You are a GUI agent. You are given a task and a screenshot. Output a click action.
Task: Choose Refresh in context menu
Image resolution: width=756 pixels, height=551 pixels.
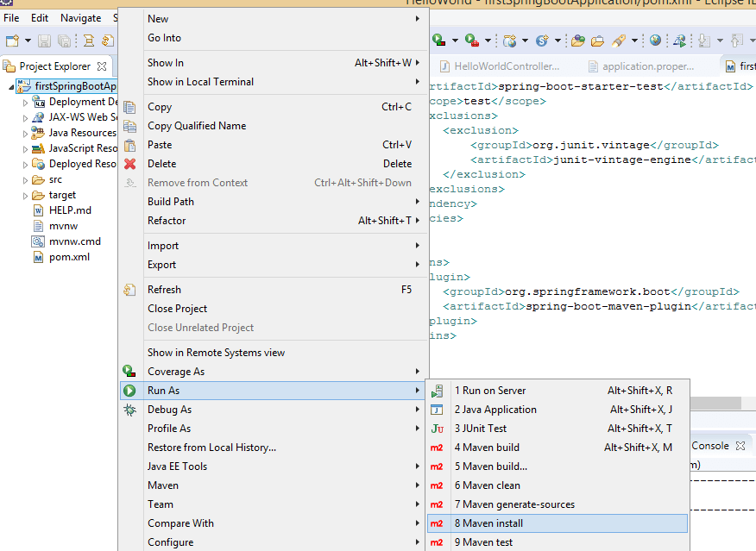pos(274,290)
